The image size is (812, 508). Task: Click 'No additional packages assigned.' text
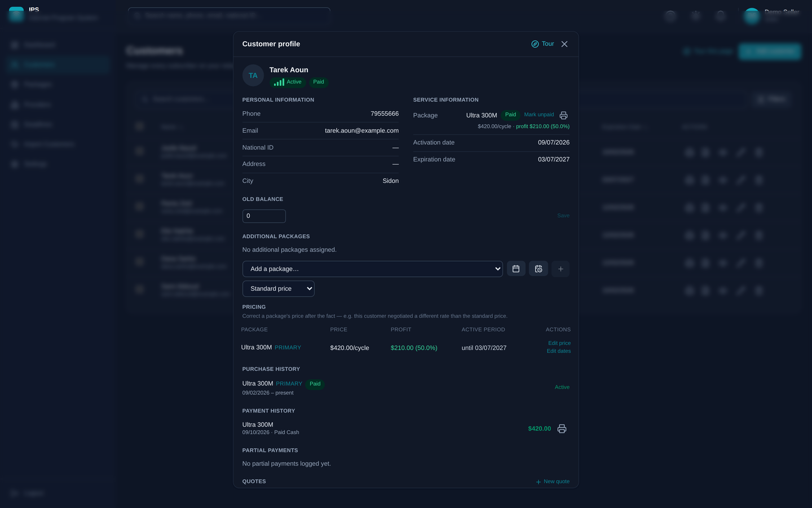[289, 249]
